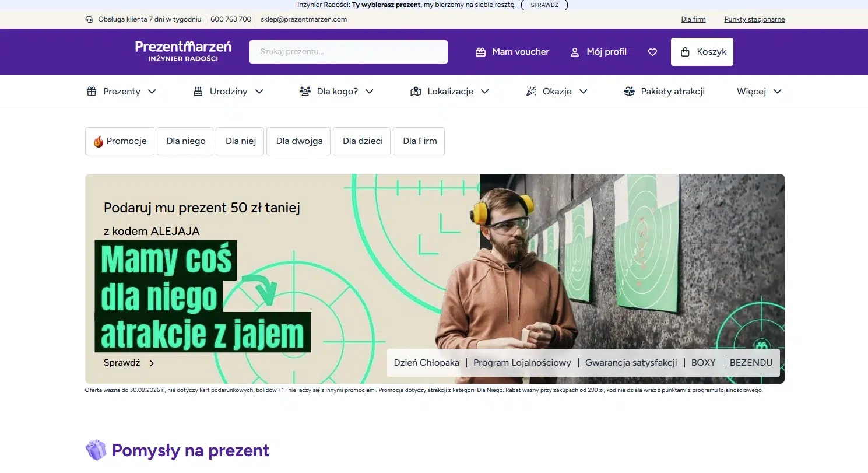Image resolution: width=868 pixels, height=473 pixels.
Task: Click the shopping bag icon in Koszyk
Action: pos(685,52)
